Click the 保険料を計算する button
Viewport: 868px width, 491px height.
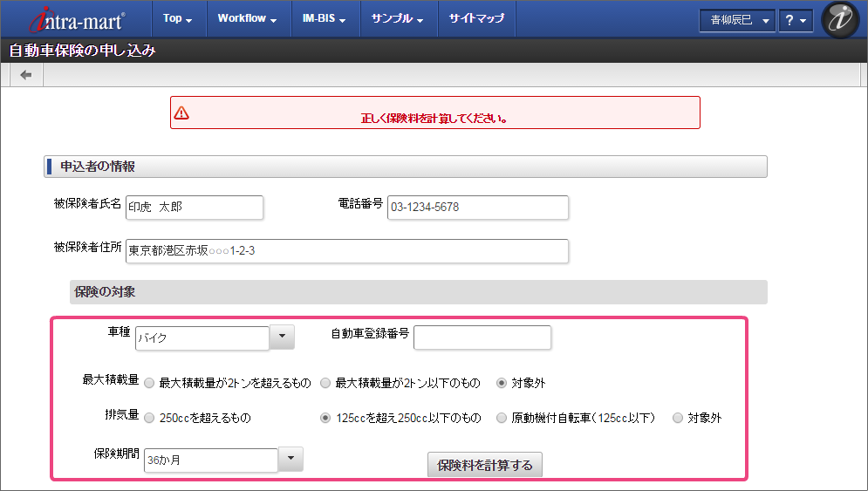[x=485, y=465]
